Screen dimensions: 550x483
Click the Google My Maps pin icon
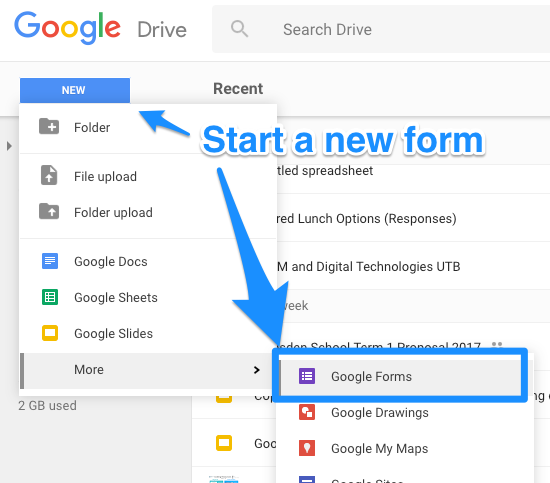click(x=307, y=448)
